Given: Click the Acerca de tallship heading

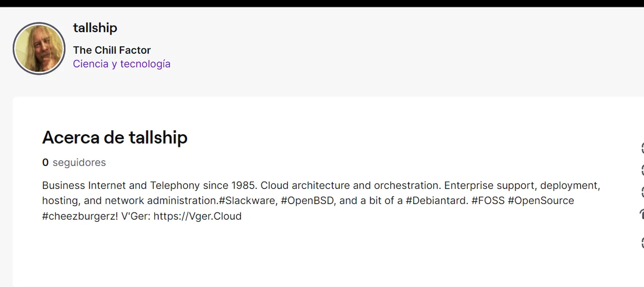Looking at the screenshot, I should coord(115,137).
